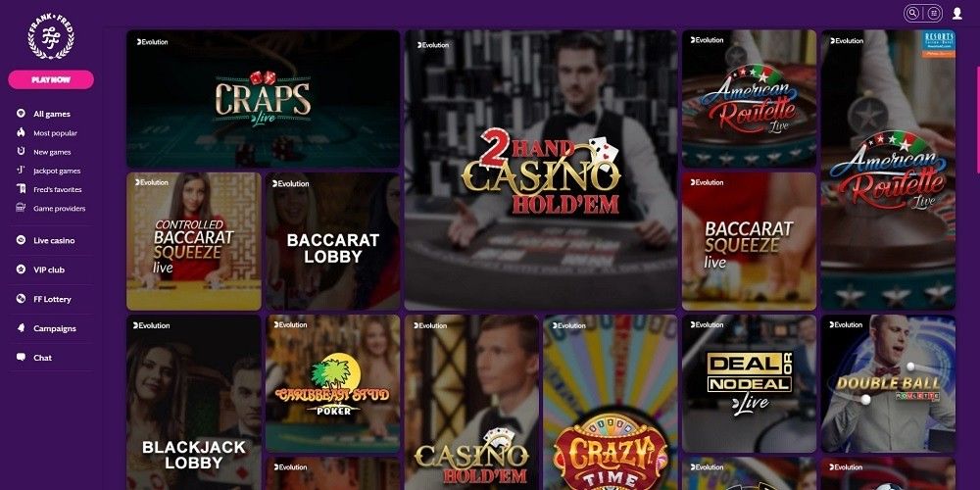Launch the Craps Live game tile
Screen dimensions: 980x490
click(263, 99)
